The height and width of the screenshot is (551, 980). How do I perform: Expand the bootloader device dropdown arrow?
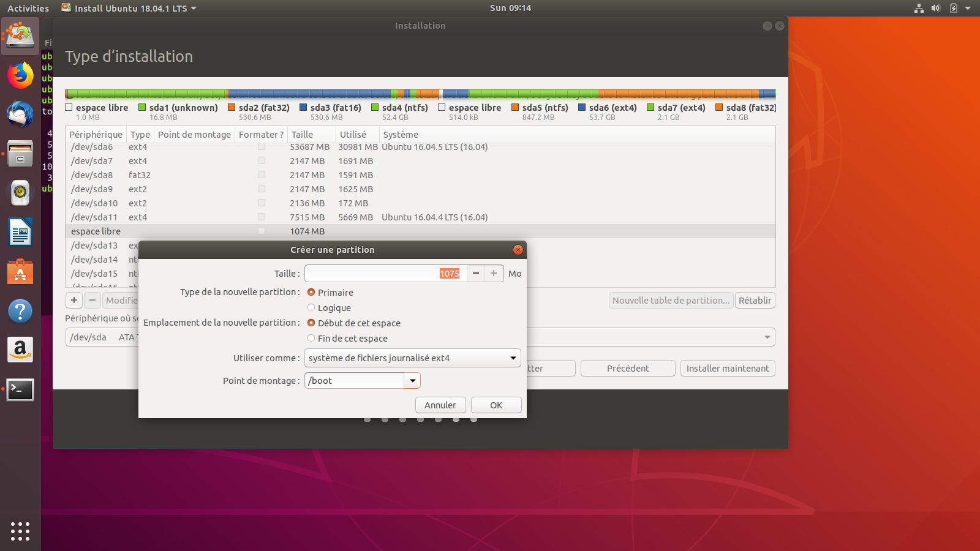tap(767, 337)
